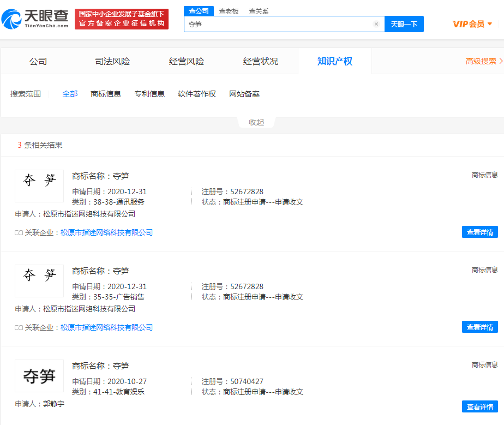Collapse the filter panel with 收起
This screenshot has height=425, width=504.
click(x=256, y=122)
